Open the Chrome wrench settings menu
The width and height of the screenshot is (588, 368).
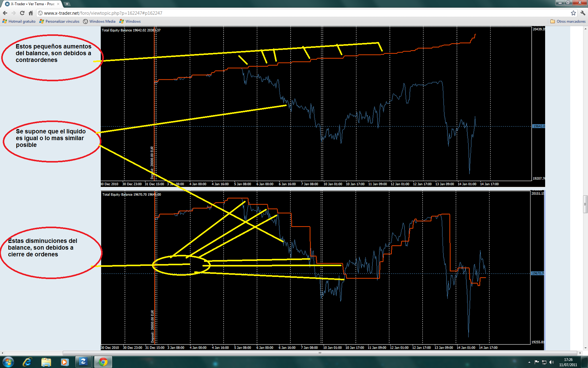point(583,13)
